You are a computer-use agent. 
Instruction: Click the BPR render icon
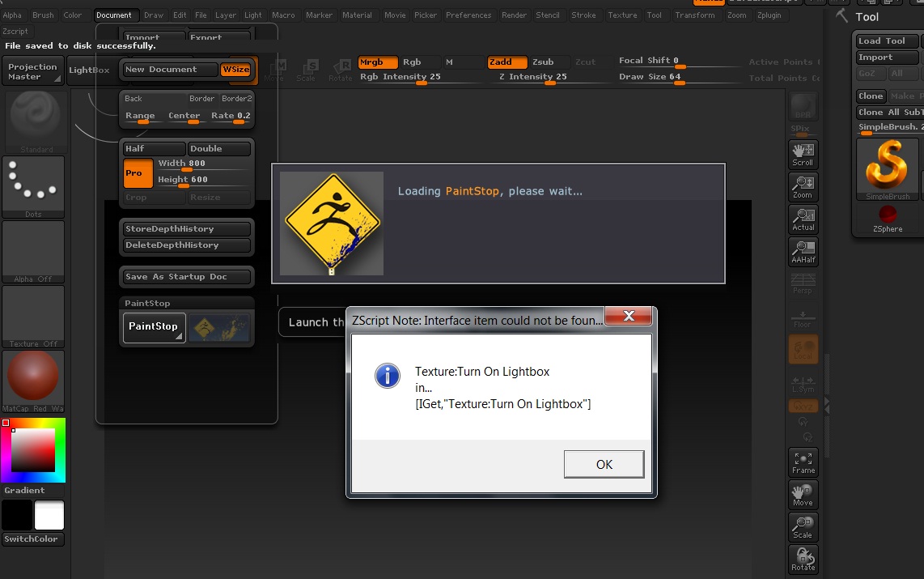tap(803, 107)
